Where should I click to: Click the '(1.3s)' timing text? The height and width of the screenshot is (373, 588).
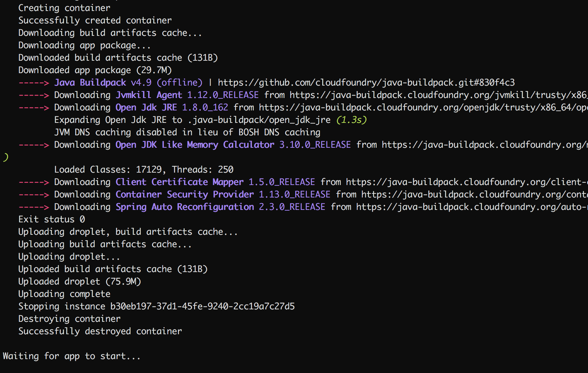[351, 120]
